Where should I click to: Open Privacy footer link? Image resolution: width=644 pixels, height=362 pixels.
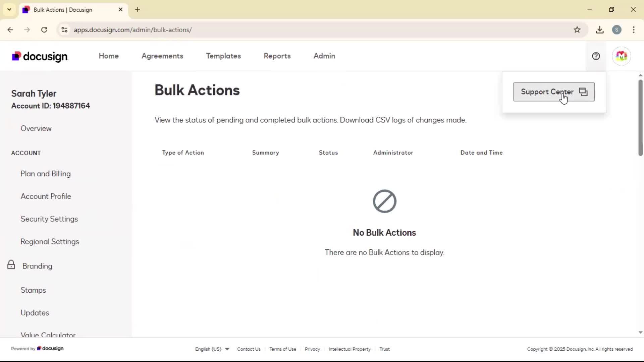[x=312, y=349]
